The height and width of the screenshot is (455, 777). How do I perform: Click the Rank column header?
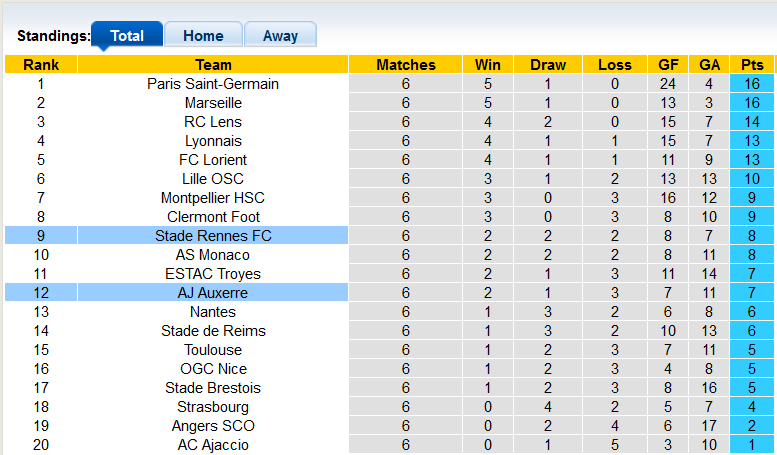click(41, 65)
